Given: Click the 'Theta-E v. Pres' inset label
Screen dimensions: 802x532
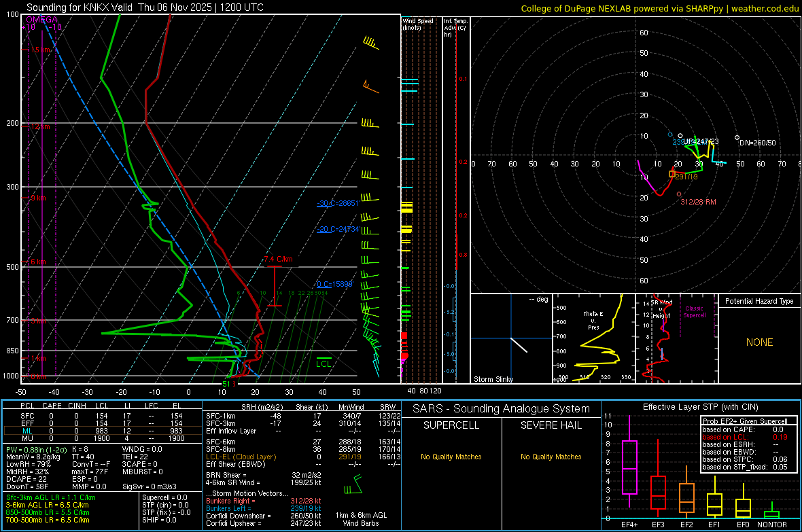Looking at the screenshot, I should tap(593, 320).
